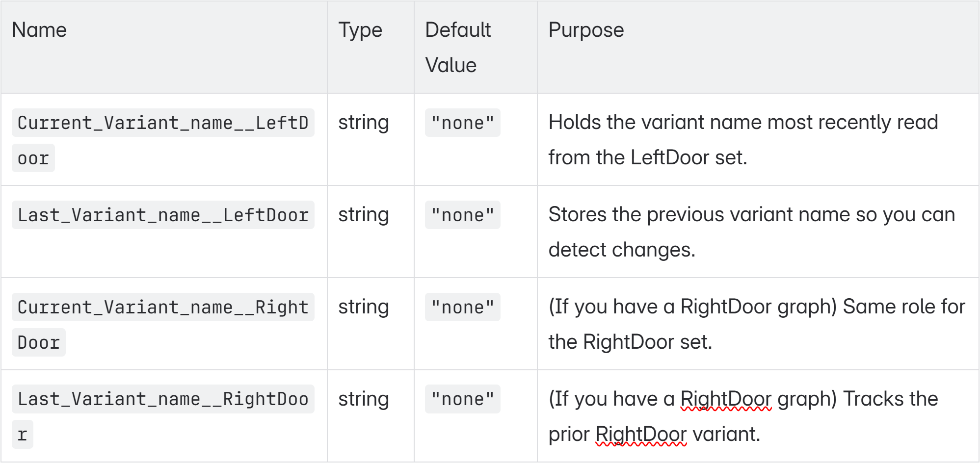Screen dimensions: 980x463
Task: Click "none" default value in Current_Variant_name__LeftDoor row
Action: [x=462, y=123]
